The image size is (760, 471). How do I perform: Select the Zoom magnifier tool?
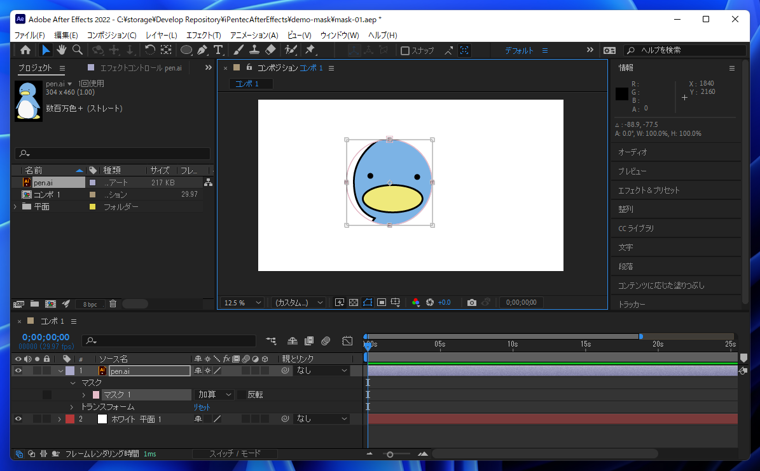coord(77,50)
